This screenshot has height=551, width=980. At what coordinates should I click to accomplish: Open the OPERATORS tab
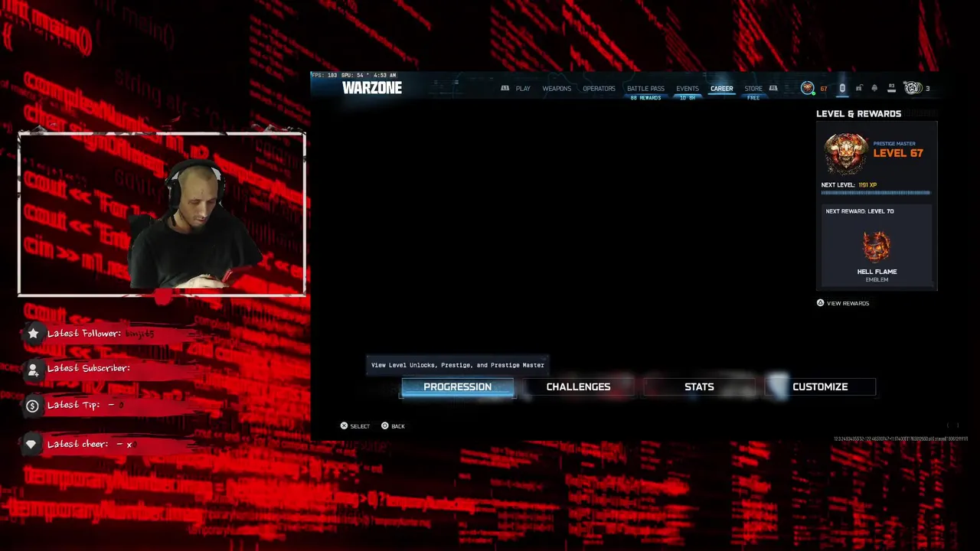click(599, 89)
